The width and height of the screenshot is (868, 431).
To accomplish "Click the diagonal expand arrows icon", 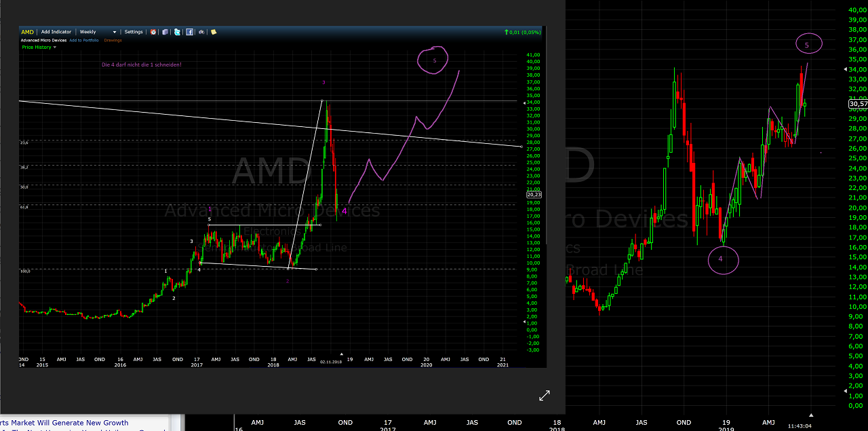I will pyautogui.click(x=545, y=395).
